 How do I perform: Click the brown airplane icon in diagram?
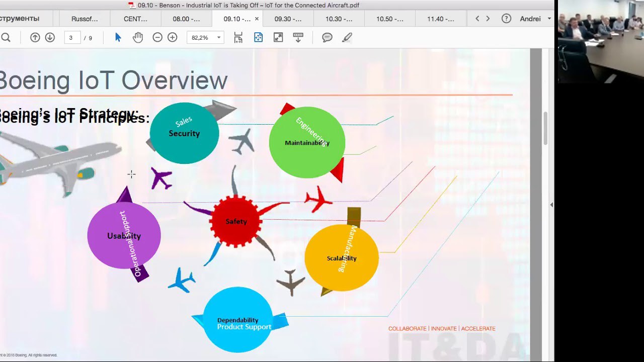tap(291, 282)
